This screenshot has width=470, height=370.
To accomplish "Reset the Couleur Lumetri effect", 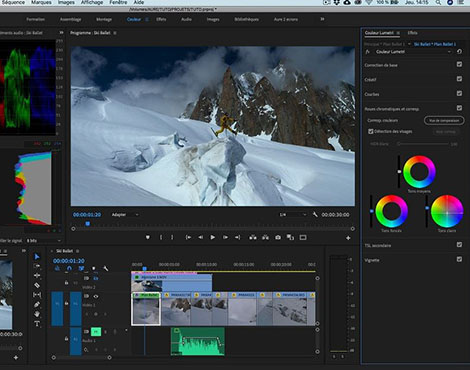I will [459, 52].
